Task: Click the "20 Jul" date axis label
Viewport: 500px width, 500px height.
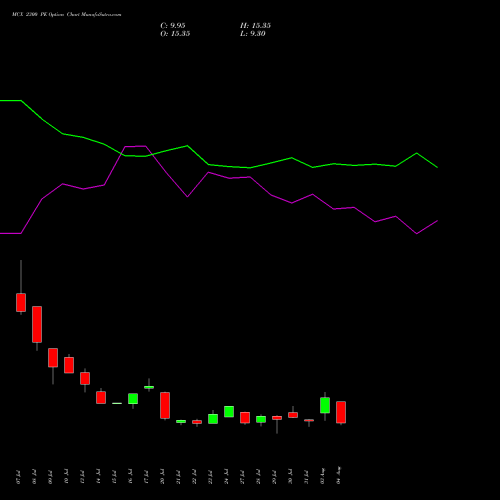Action: pos(162,477)
